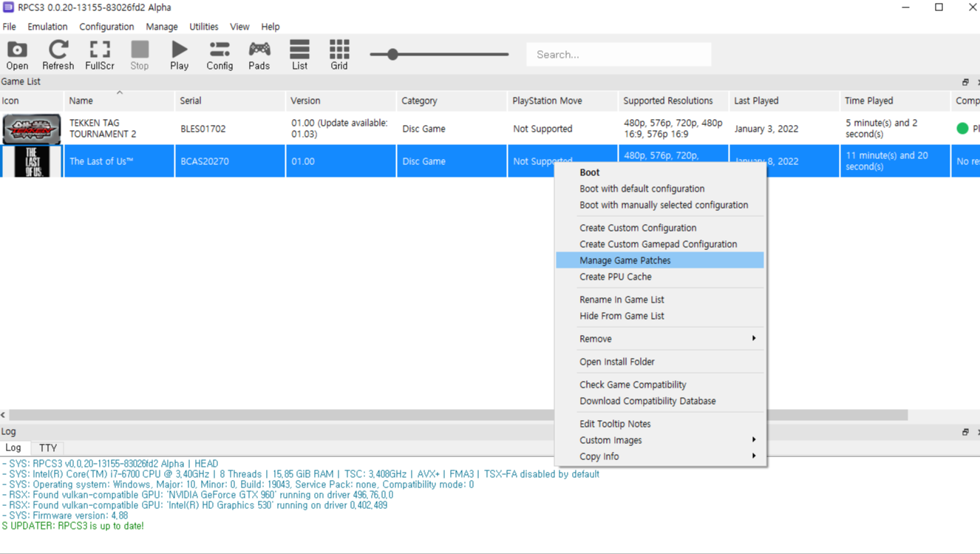
Task: Select Boot from the context menu
Action: (660, 172)
